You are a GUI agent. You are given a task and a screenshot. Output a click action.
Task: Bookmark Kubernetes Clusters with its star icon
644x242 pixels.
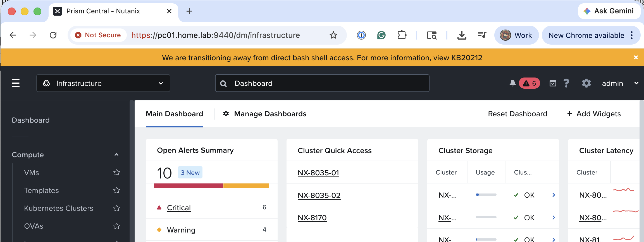pos(117,208)
